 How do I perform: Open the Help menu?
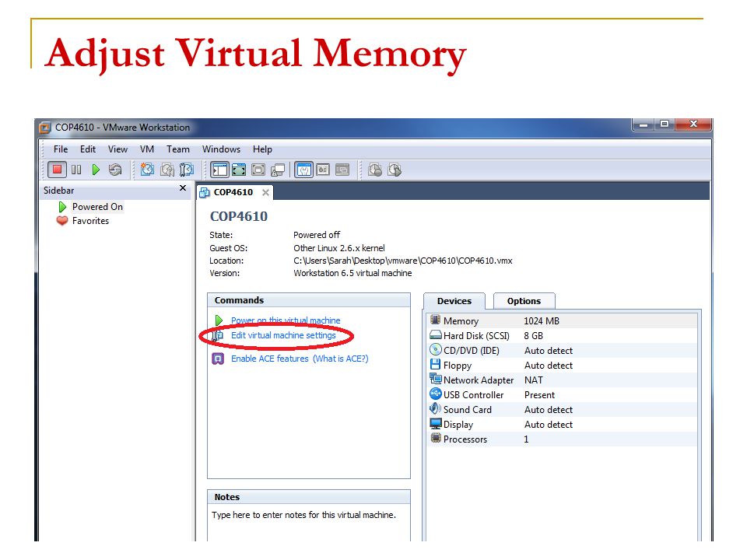click(x=262, y=149)
